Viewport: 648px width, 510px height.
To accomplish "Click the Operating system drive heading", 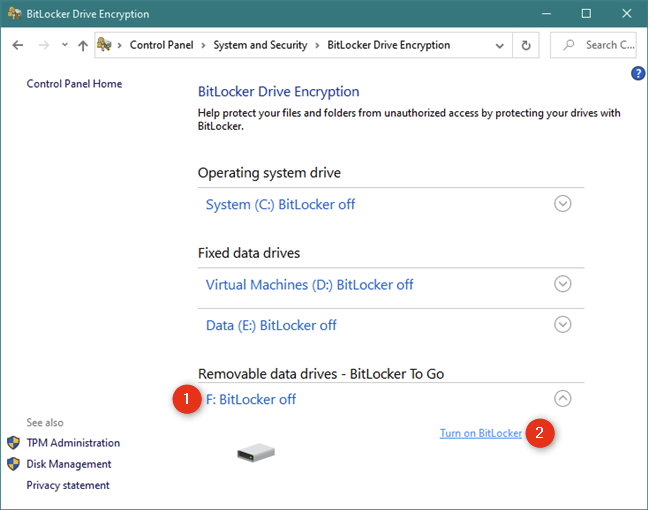I will click(269, 173).
